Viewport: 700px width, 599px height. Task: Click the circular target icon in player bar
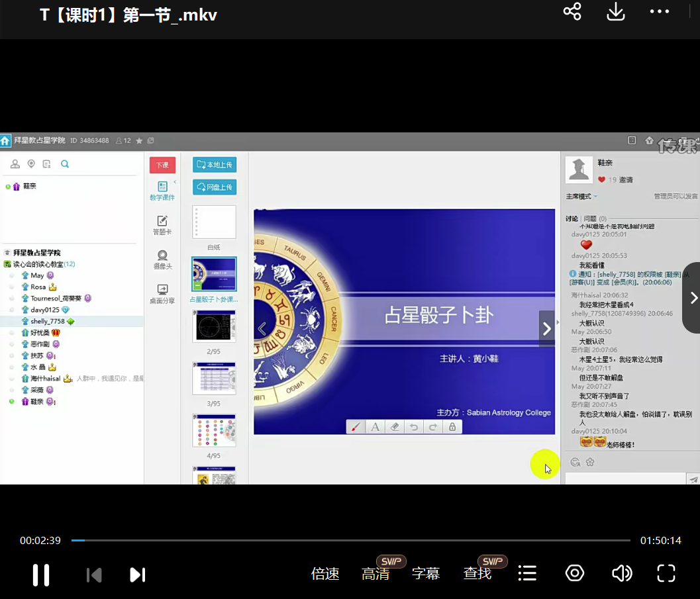click(x=575, y=573)
